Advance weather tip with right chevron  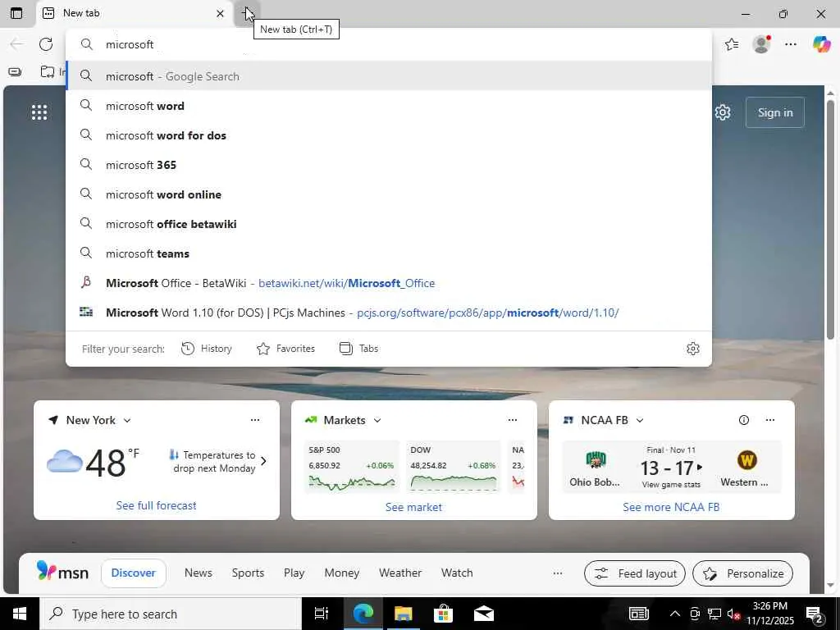click(263, 461)
